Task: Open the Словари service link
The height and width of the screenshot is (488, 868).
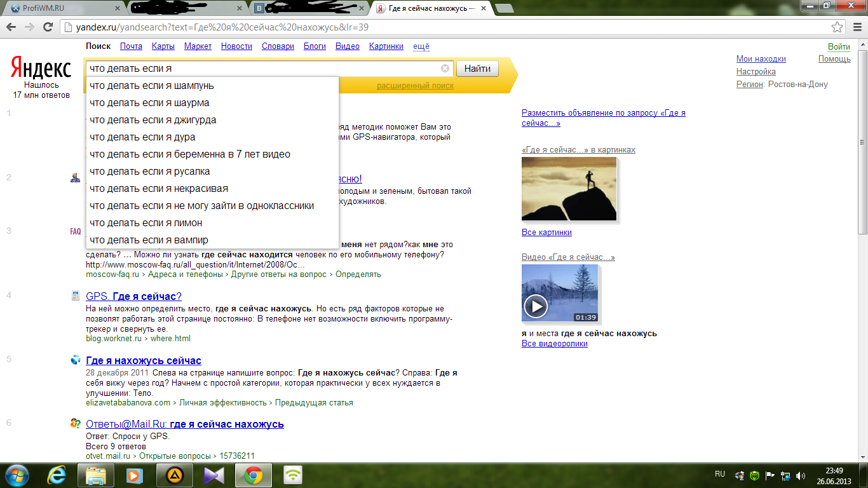Action: (x=278, y=46)
